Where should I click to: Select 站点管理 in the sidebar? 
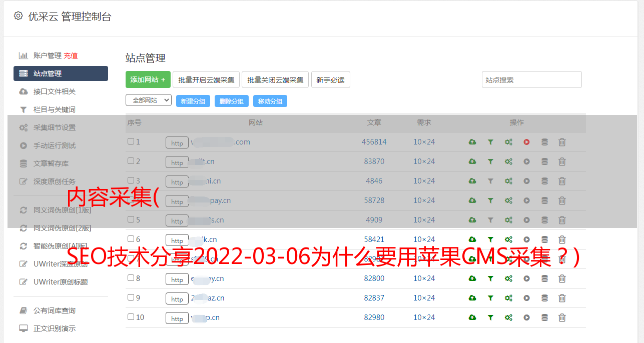tap(61, 73)
